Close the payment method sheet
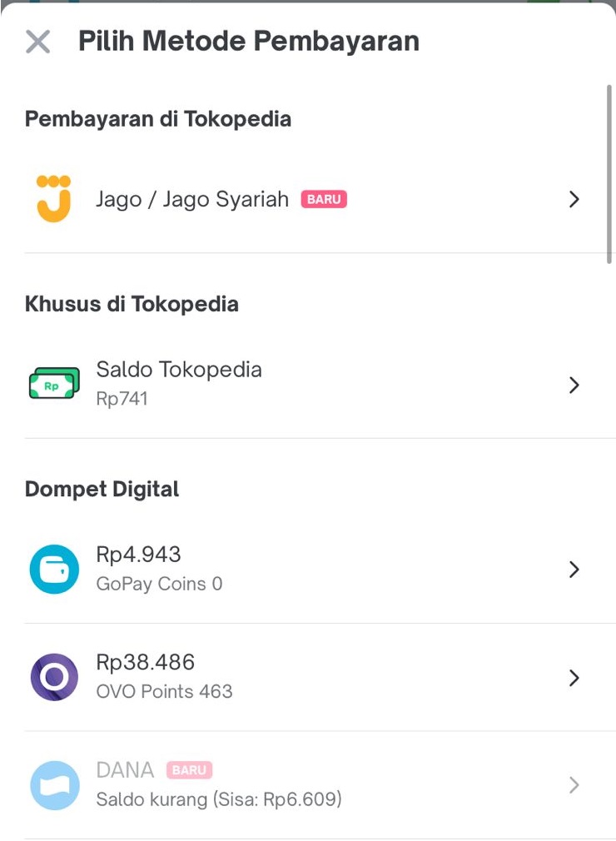Screen dimensions: 616x841 [38, 42]
